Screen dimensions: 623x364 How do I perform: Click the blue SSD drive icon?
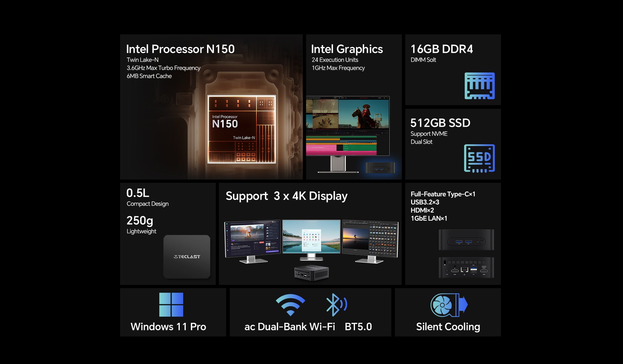[479, 158]
